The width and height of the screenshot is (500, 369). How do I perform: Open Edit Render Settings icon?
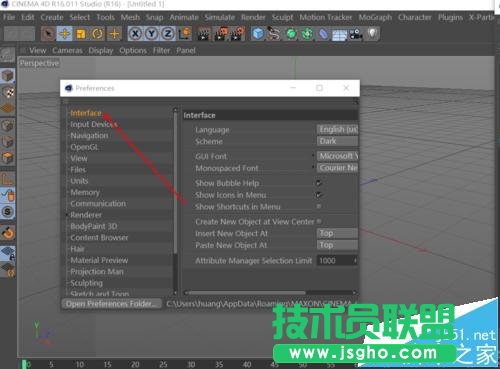237,34
